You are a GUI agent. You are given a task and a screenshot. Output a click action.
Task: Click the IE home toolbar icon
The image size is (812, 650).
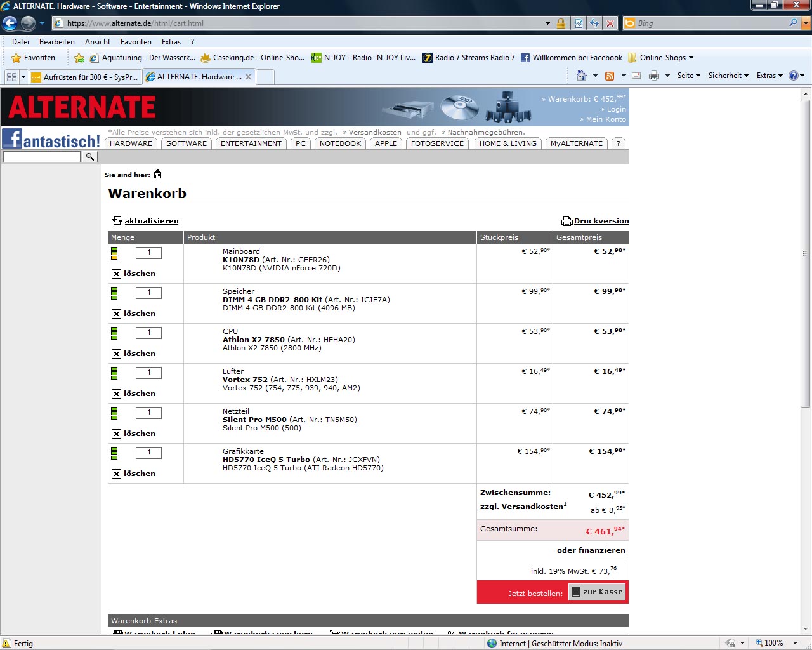pyautogui.click(x=581, y=76)
